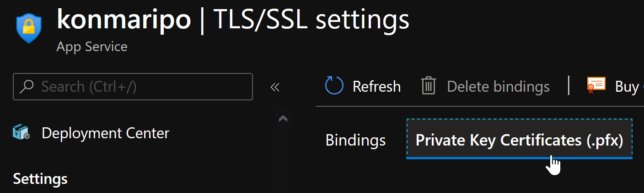
Task: Focus the Search (Ctrl+/) field
Action: (142, 86)
